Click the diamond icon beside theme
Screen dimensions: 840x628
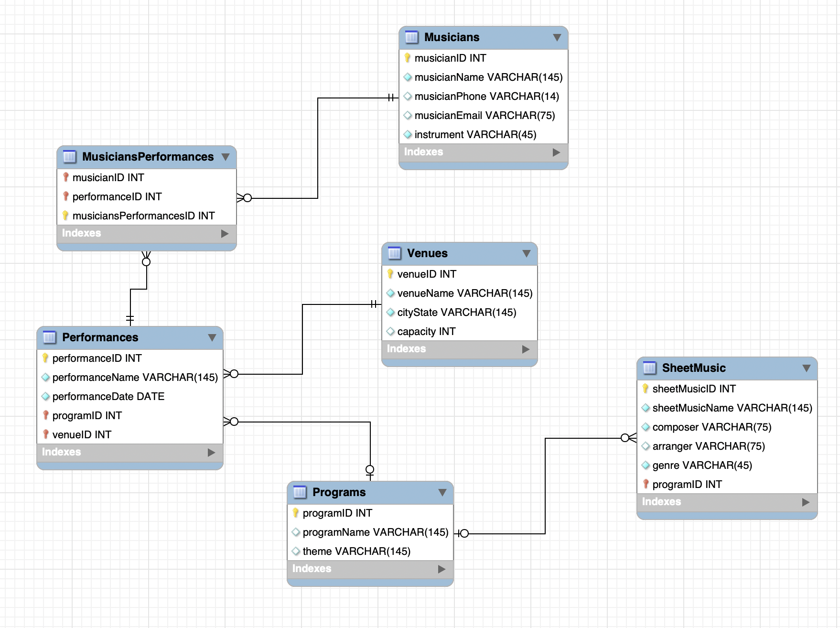(x=296, y=551)
